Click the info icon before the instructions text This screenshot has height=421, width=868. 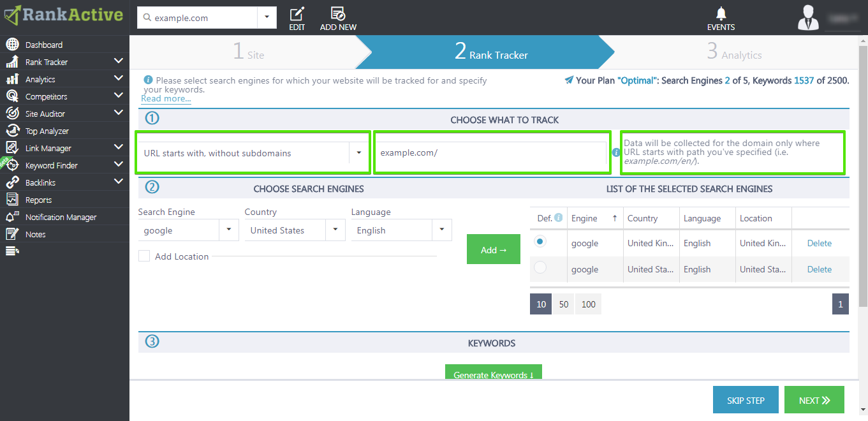click(x=148, y=80)
